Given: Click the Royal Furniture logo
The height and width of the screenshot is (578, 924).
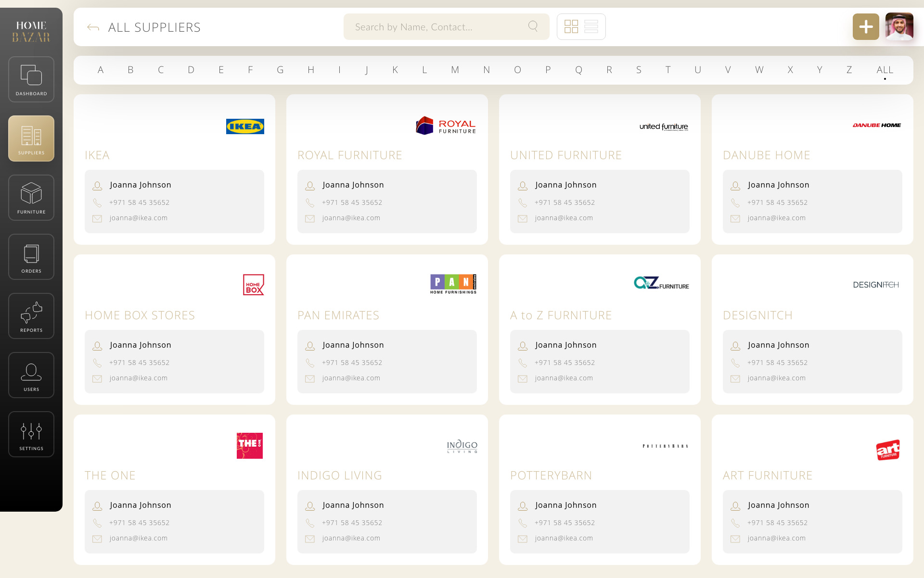Looking at the screenshot, I should [x=446, y=126].
